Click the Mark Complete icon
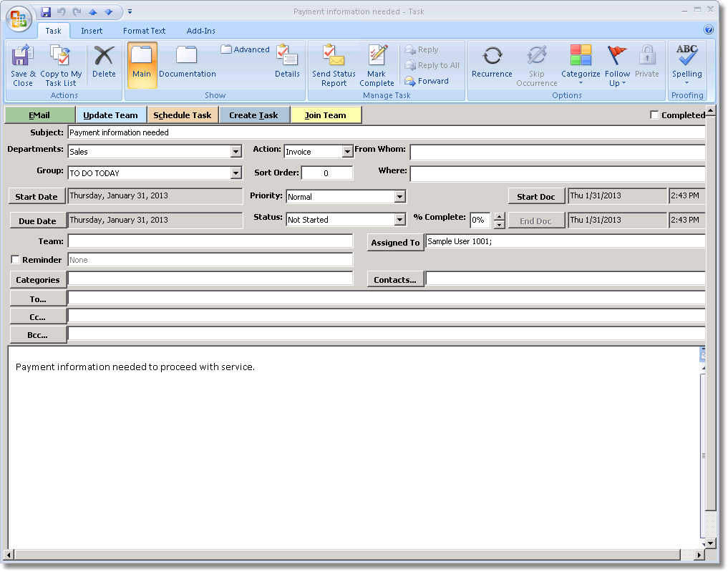The height and width of the screenshot is (572, 728). pos(377,56)
